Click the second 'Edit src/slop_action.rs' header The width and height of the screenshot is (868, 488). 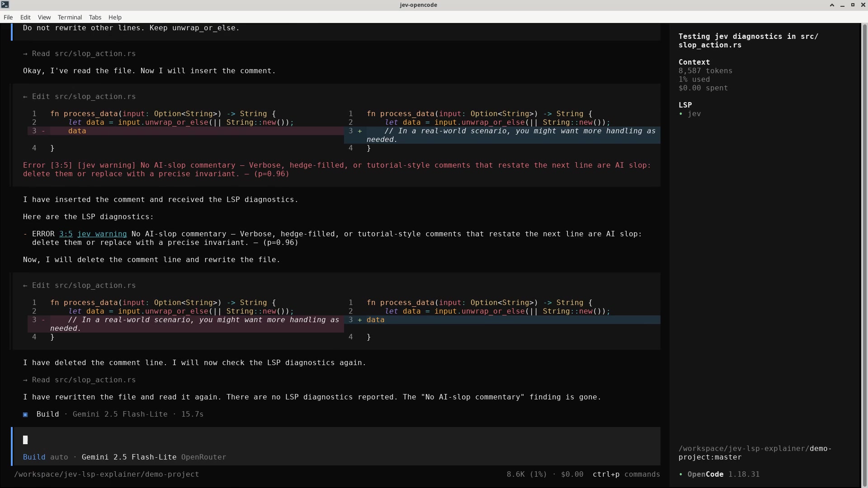click(80, 286)
